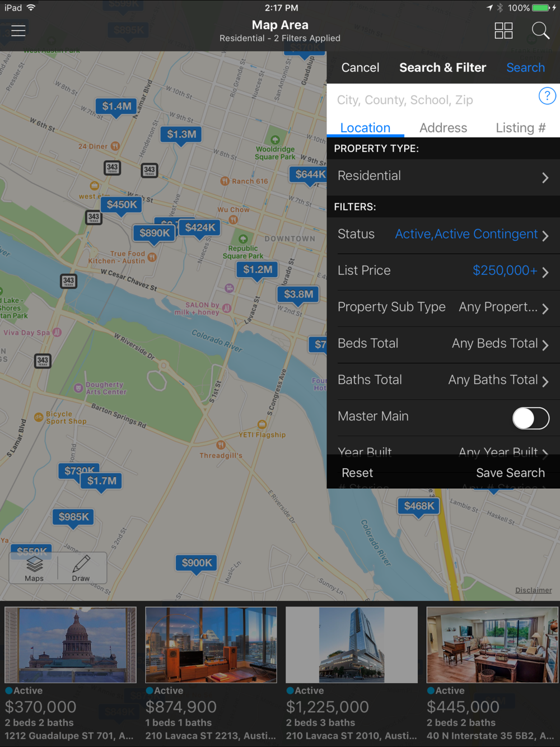Viewport: 560px width, 747px height.
Task: Select the $644K price pin
Action: click(x=309, y=175)
